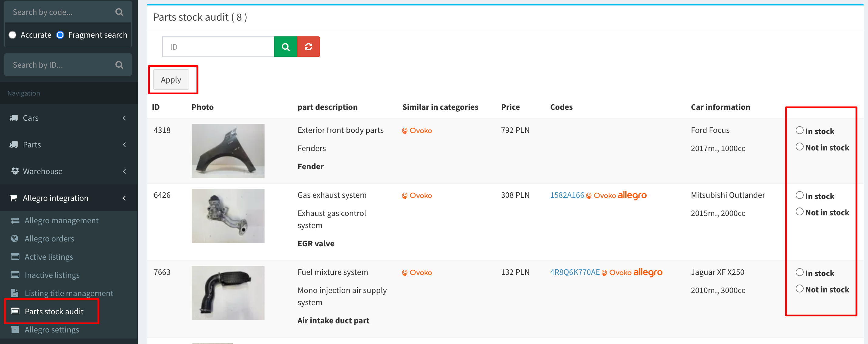Mark part 6426 as Not in stock
Screen dimensions: 868x344
pyautogui.click(x=799, y=212)
